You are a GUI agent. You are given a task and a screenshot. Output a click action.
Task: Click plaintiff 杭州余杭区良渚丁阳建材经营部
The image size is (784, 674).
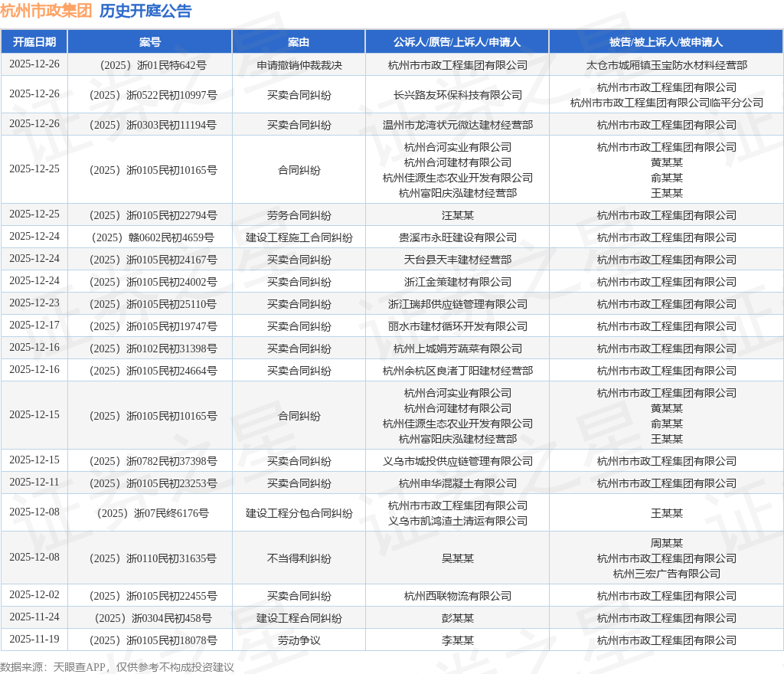point(458,371)
